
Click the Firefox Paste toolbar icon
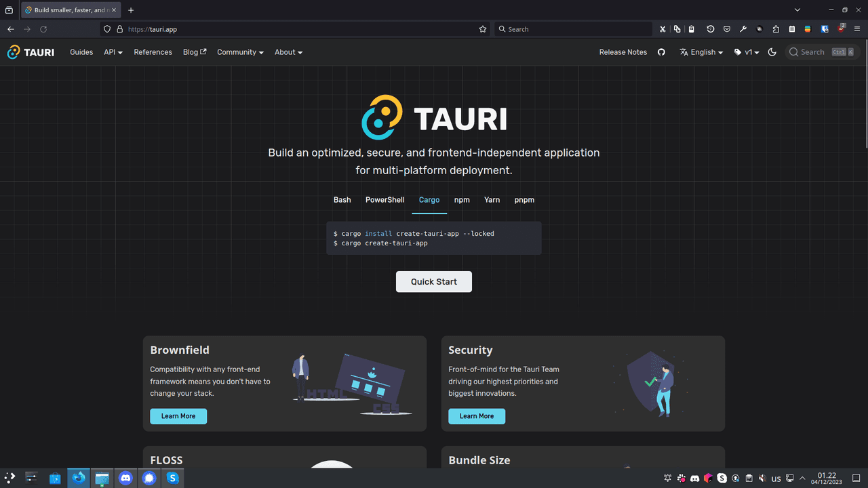tap(691, 29)
